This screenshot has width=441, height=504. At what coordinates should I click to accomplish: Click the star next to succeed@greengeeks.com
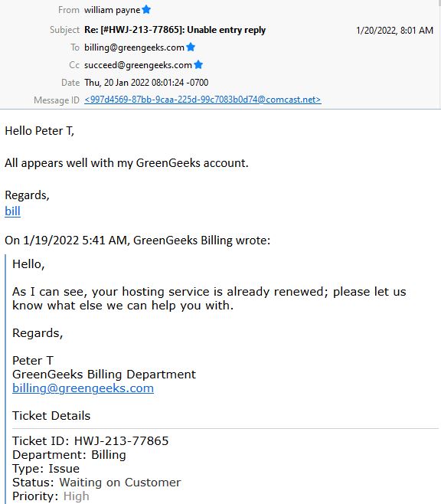[198, 64]
